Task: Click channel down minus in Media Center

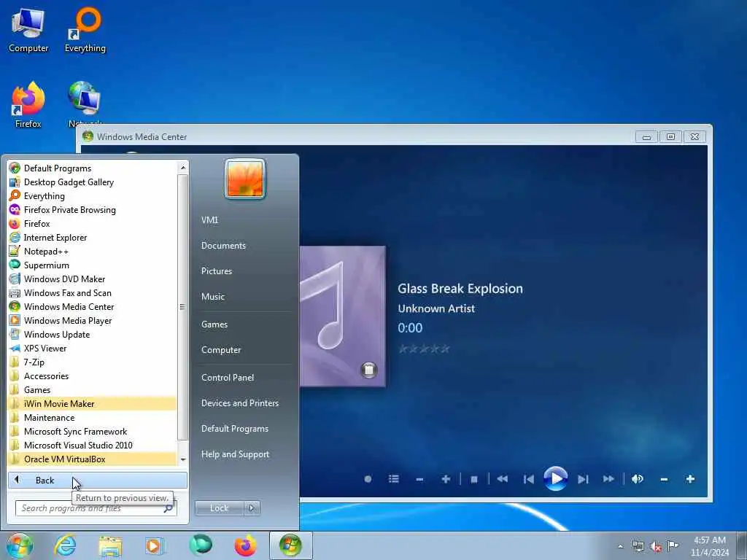Action: point(419,479)
